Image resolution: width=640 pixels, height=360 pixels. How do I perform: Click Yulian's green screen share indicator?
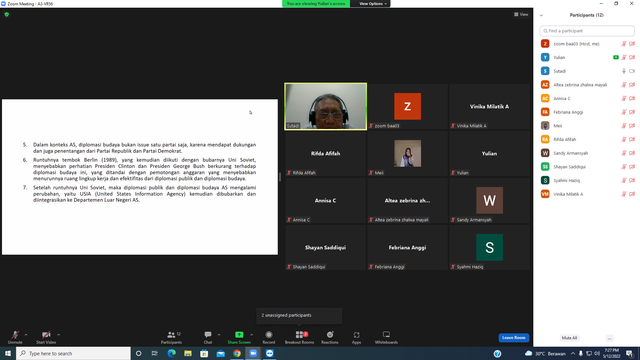pyautogui.click(x=616, y=58)
